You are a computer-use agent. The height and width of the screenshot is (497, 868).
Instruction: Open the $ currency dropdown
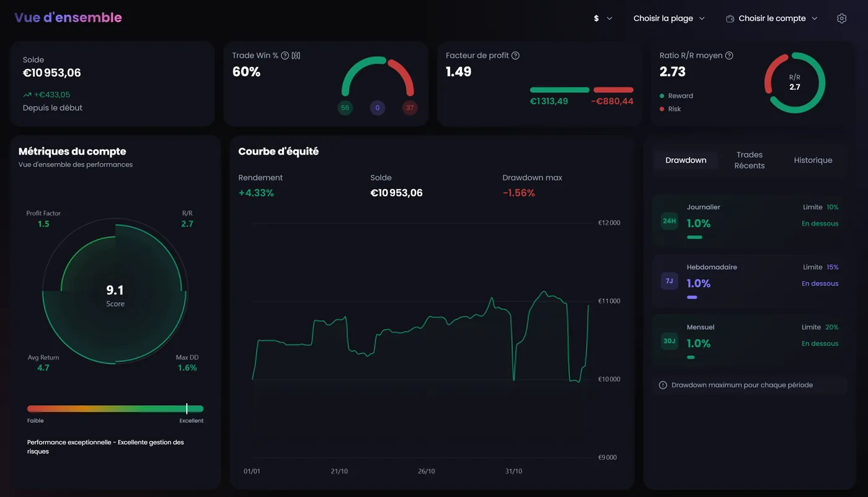tap(603, 19)
